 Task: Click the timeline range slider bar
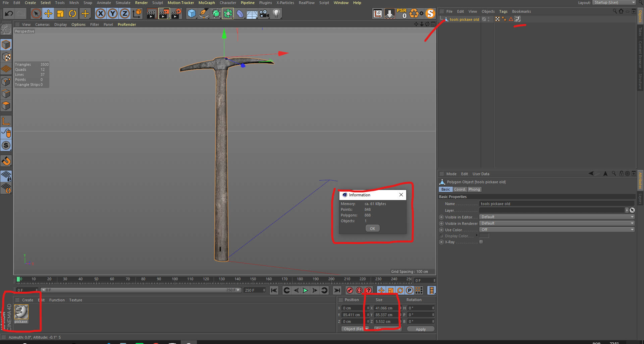[x=141, y=290]
